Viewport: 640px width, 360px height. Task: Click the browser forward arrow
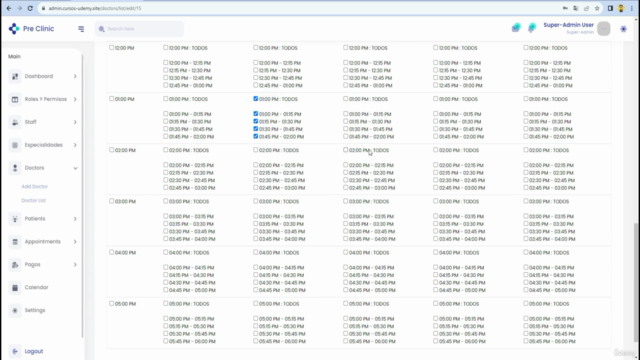(x=20, y=8)
